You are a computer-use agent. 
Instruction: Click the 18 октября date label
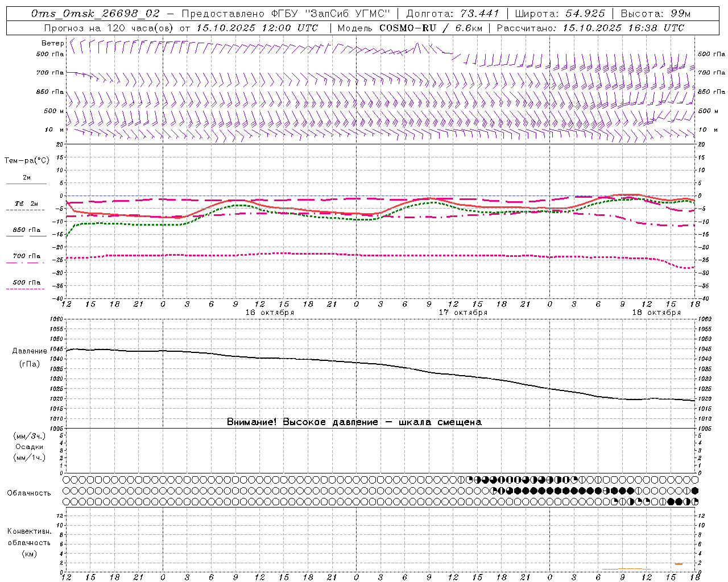(x=656, y=313)
